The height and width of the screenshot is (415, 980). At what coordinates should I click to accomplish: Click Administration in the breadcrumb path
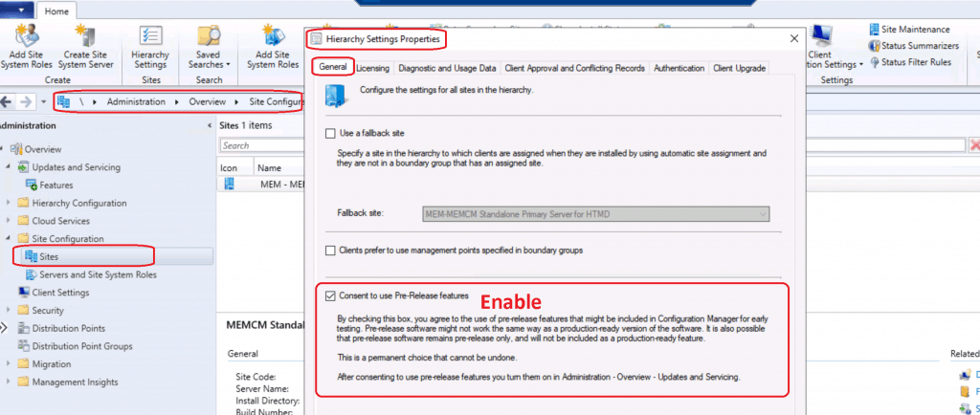[136, 101]
